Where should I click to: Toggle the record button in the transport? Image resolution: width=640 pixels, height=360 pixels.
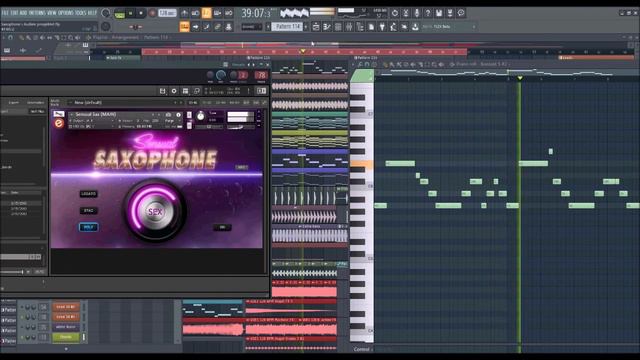click(x=152, y=13)
